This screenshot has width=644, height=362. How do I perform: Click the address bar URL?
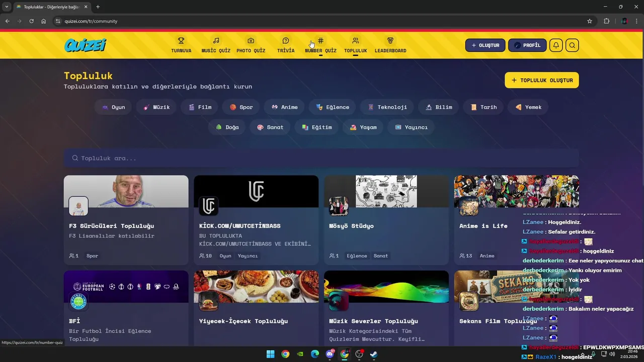(91, 21)
